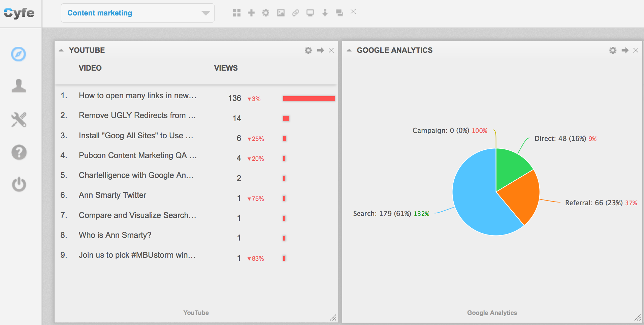Collapse the Google Analytics widget
The height and width of the screenshot is (325, 644).
[x=349, y=50]
